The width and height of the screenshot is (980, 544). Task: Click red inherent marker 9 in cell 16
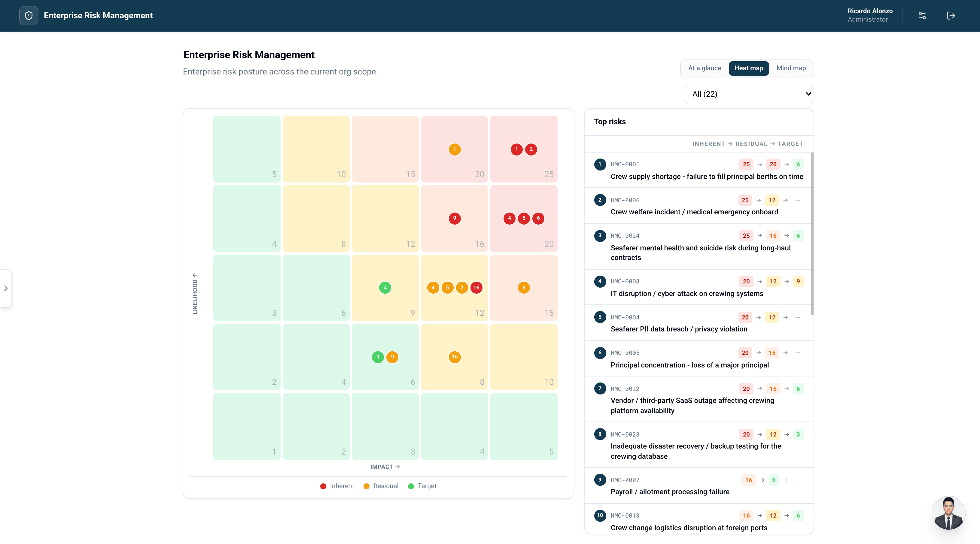[455, 218]
